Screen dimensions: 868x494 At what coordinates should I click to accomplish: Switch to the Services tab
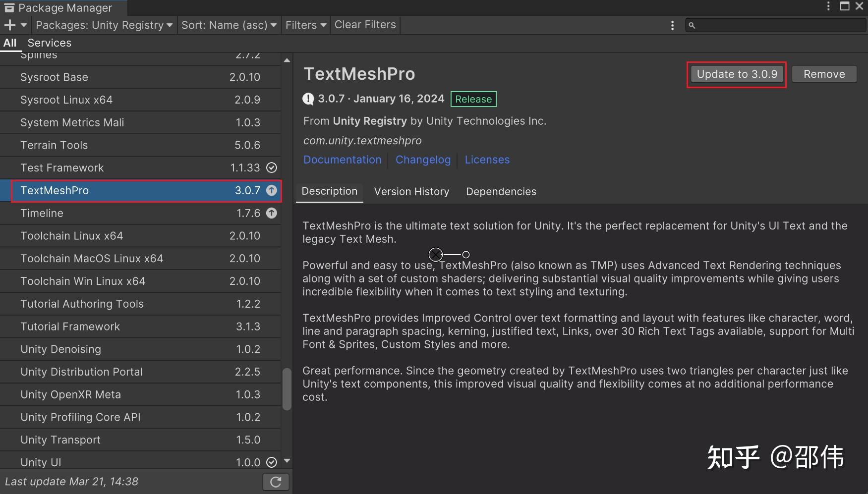tap(50, 43)
